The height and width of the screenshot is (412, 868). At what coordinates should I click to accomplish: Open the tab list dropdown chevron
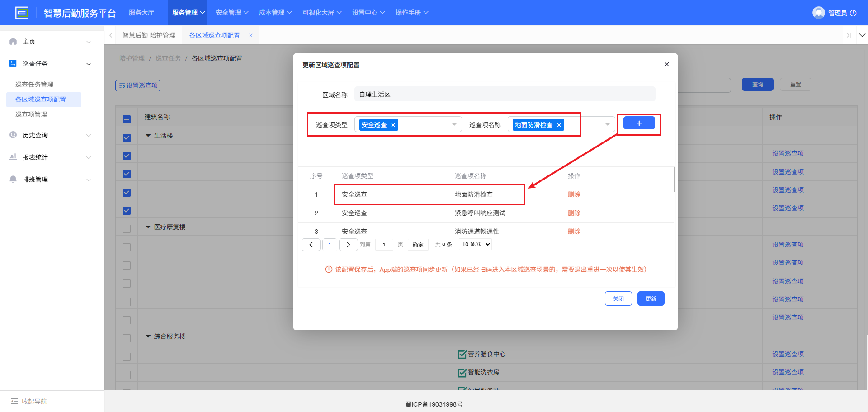point(862,35)
